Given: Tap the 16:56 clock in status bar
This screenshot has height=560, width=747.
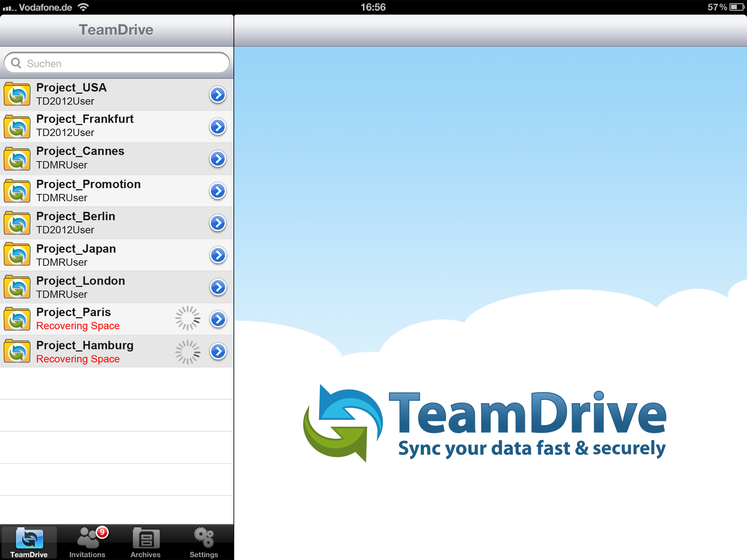Looking at the screenshot, I should point(373,7).
